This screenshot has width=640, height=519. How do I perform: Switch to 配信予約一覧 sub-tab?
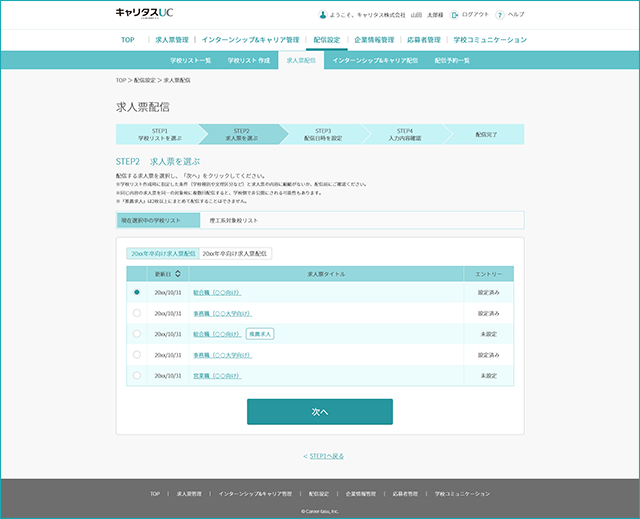(x=452, y=60)
